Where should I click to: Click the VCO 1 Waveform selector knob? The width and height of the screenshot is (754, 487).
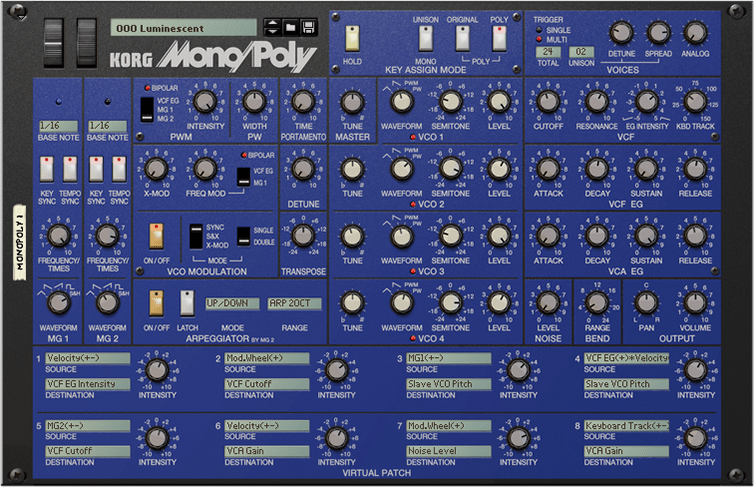400,101
